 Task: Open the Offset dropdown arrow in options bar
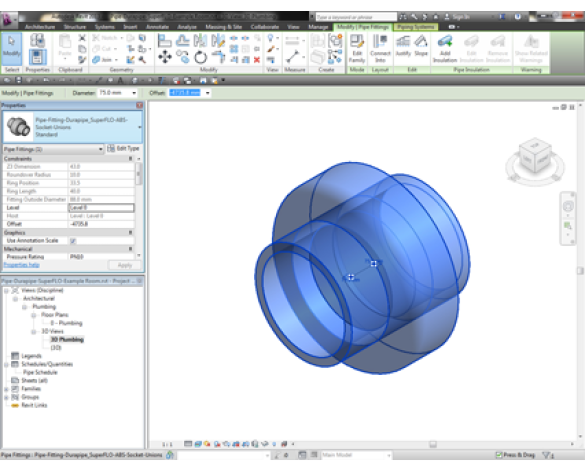point(207,93)
